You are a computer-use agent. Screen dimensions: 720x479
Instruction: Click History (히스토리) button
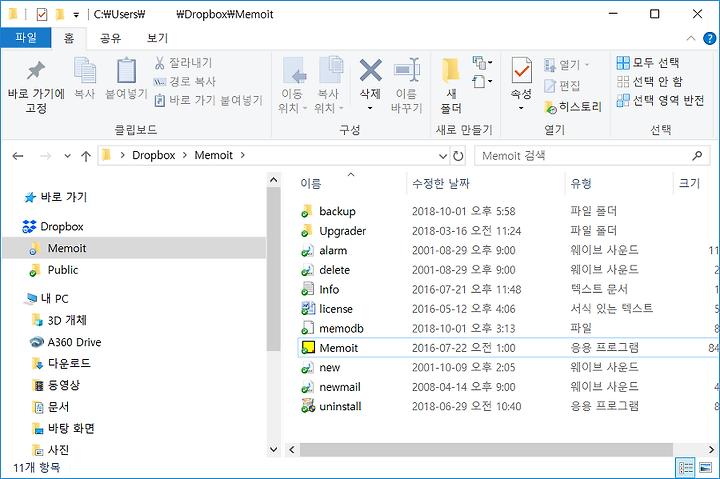tap(573, 107)
